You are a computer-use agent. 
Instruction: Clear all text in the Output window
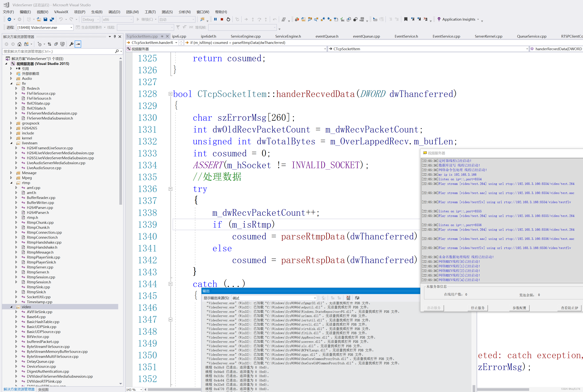tap(348, 298)
